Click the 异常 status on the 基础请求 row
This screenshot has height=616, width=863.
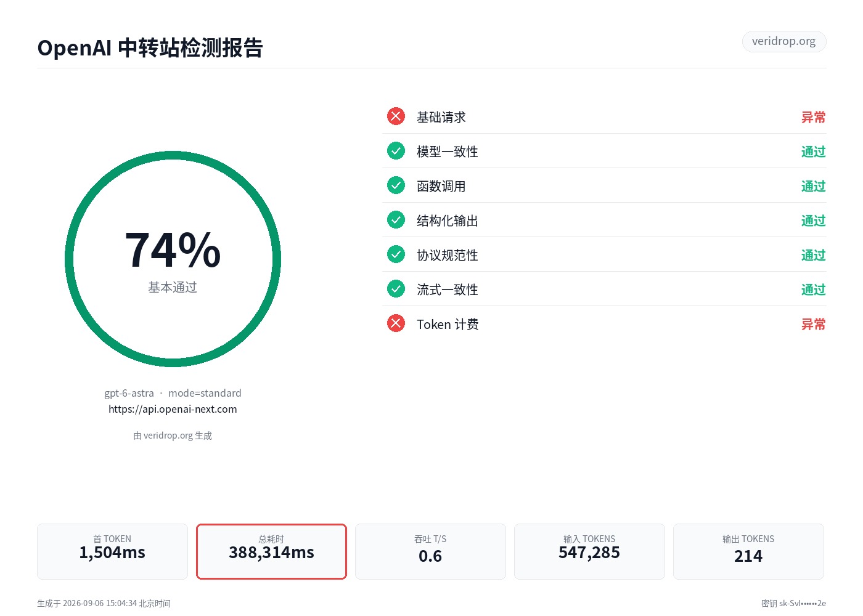pos(813,117)
